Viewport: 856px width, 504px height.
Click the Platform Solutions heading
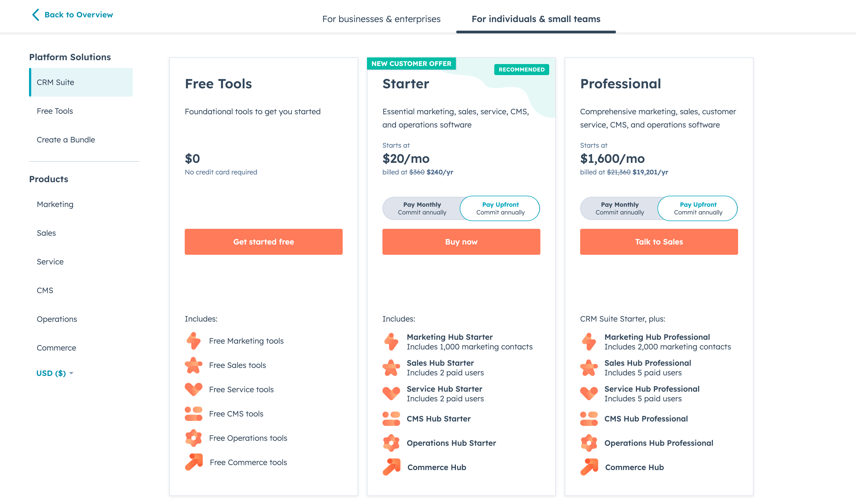[70, 57]
